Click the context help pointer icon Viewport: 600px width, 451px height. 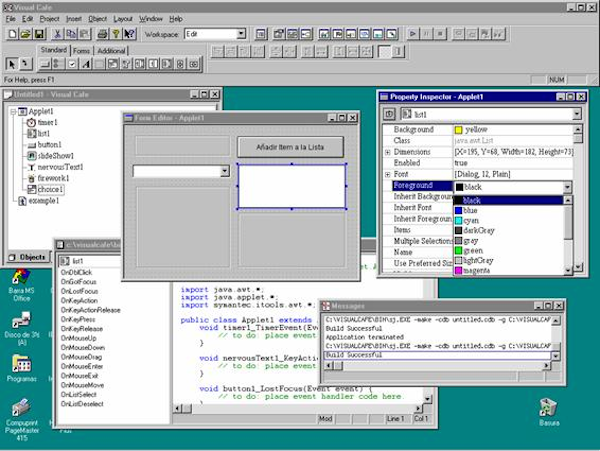click(x=129, y=34)
